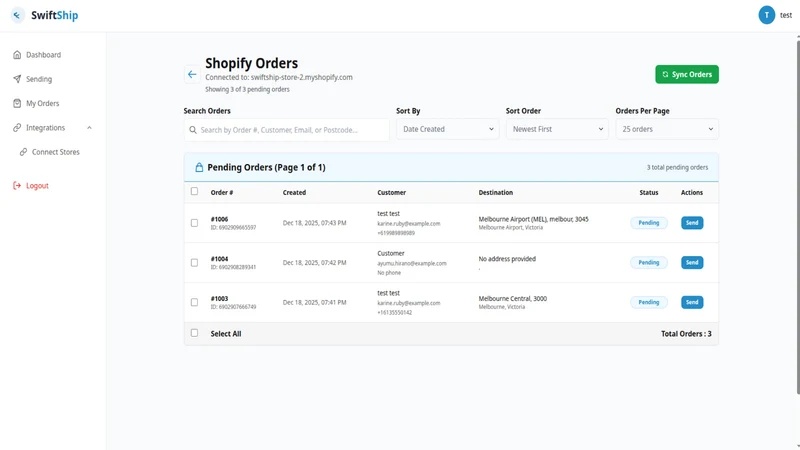800x450 pixels.
Task: Open Connect Stores in the sidebar
Action: click(56, 152)
